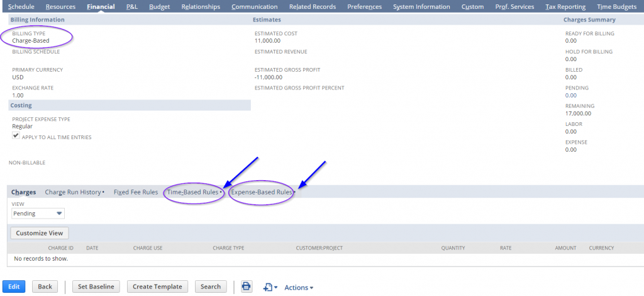Click the Set Baseline button
Viewport: 644px width, 296px height.
96,287
